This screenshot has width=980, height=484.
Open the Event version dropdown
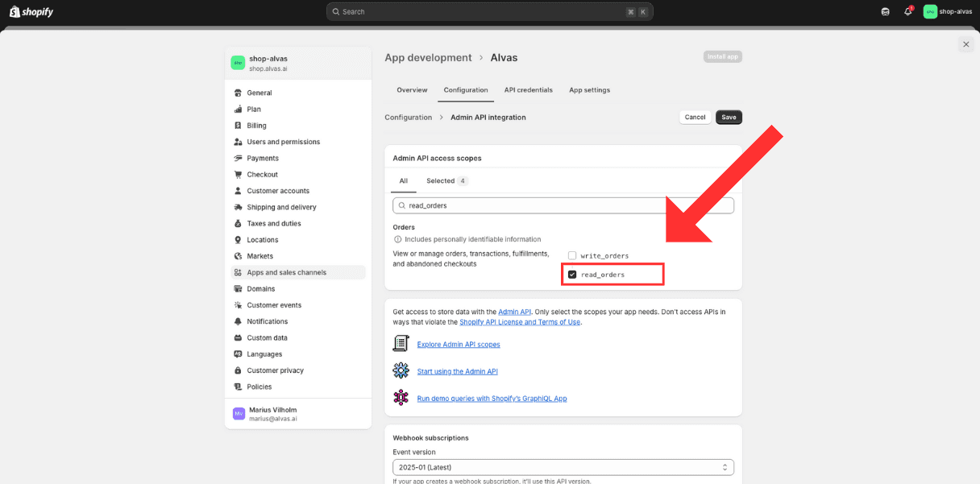(563, 467)
